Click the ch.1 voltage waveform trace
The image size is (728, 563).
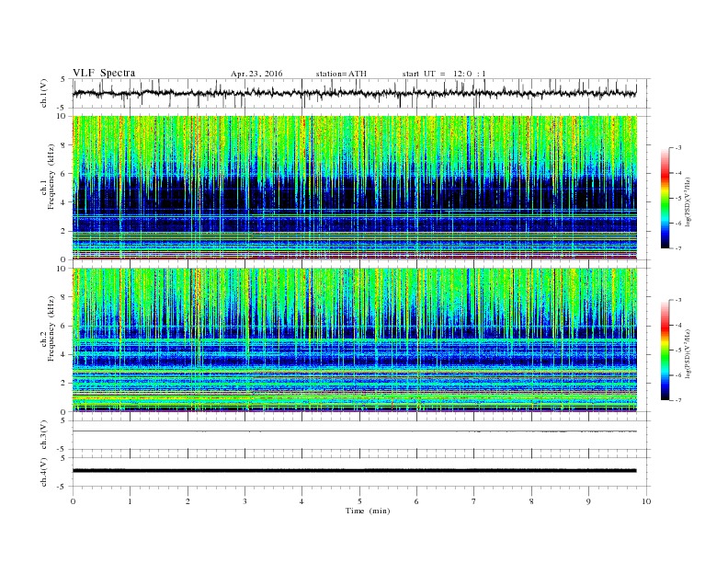tap(355, 93)
